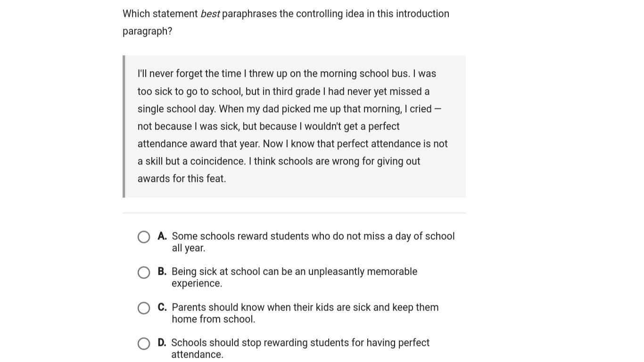
Task: Click the bold "A." answer label
Action: [162, 236]
